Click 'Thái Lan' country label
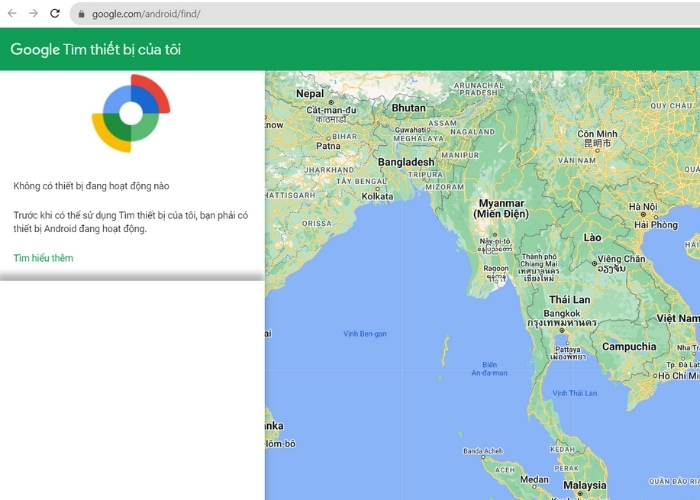Screen dimensions: 700x500 click(x=570, y=300)
